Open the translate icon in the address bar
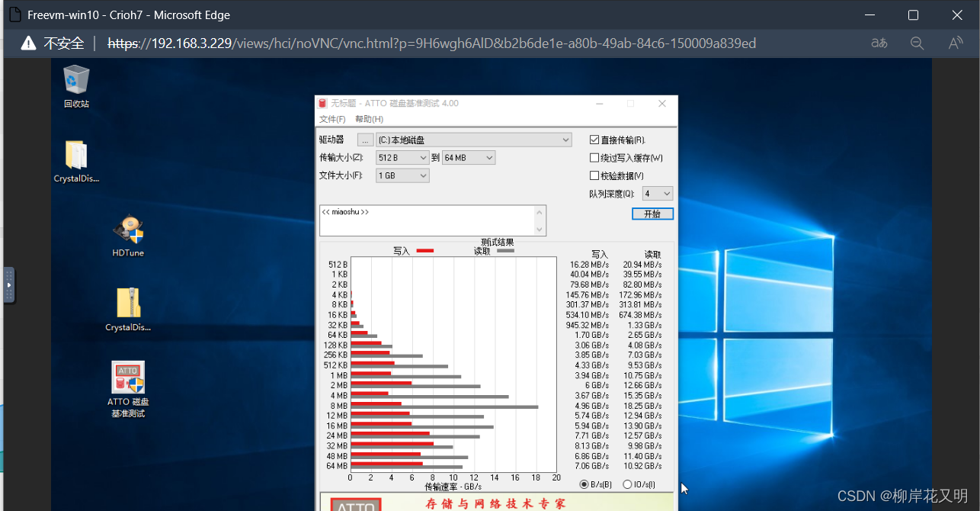 click(879, 43)
